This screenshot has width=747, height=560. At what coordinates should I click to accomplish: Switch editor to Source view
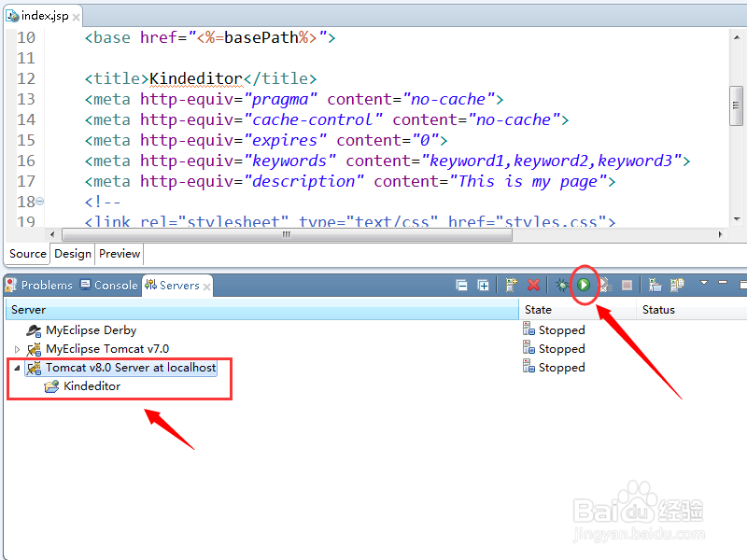click(28, 254)
